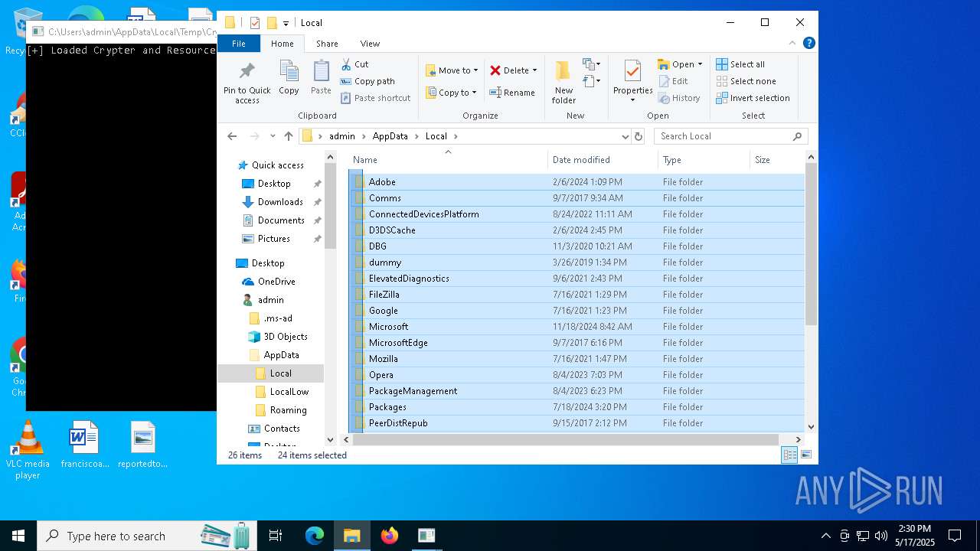Click History in the Open group
The width and height of the screenshot is (980, 551).
coord(679,98)
